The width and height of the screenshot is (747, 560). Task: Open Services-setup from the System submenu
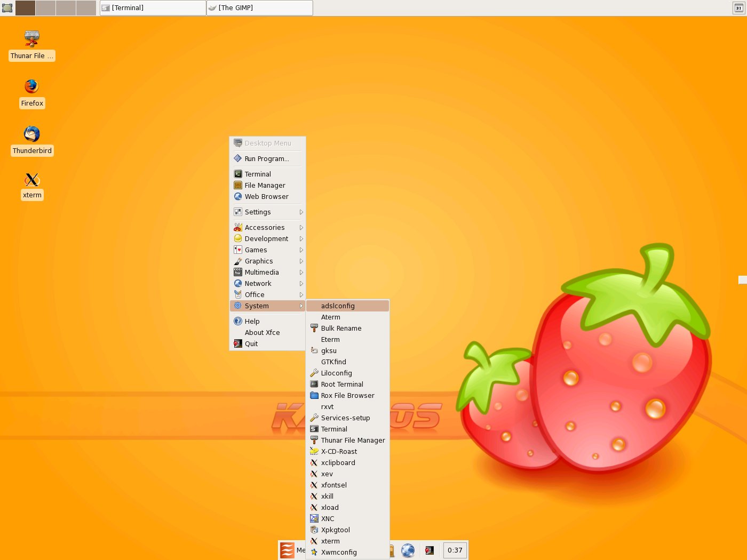pos(348,418)
